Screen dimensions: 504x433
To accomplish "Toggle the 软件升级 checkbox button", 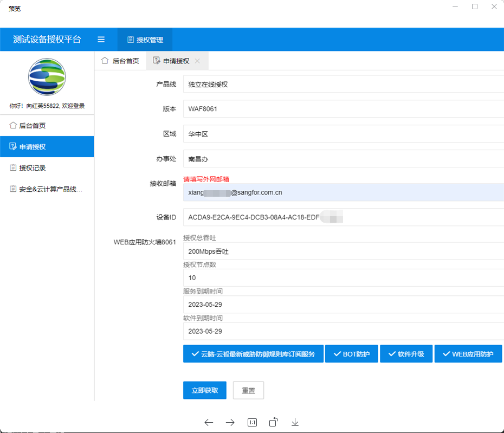I will (x=406, y=354).
